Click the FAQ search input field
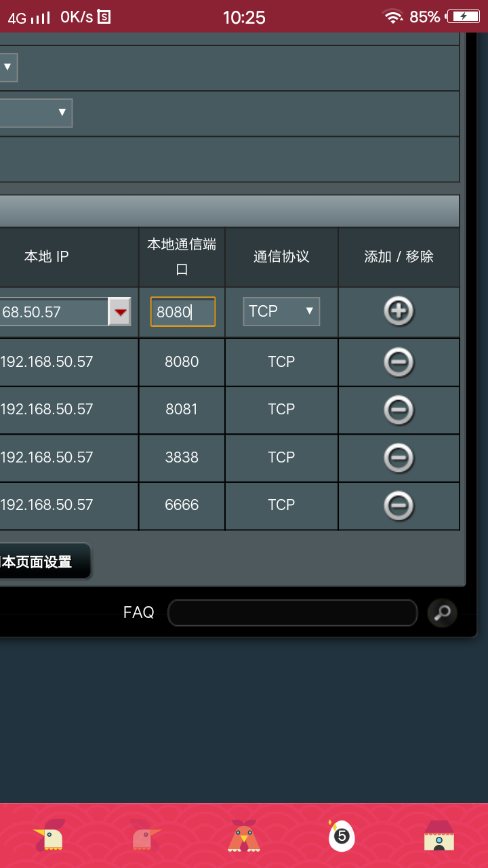This screenshot has width=488, height=868. coord(293,613)
